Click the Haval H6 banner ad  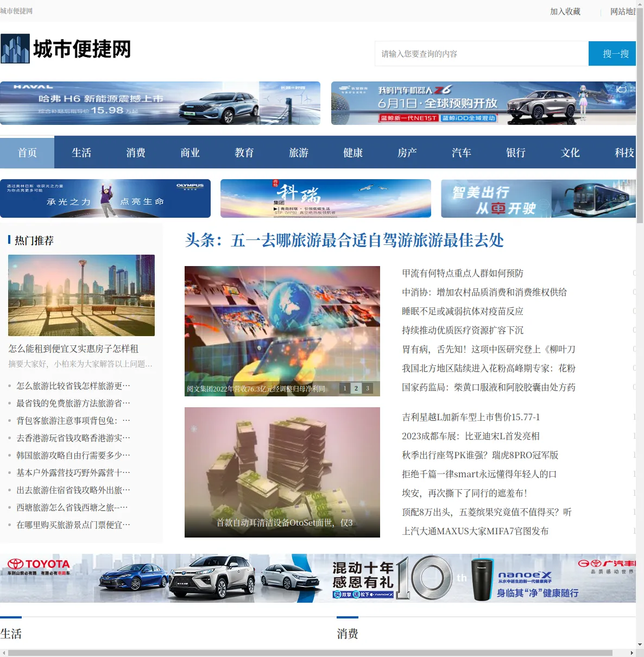point(160,103)
